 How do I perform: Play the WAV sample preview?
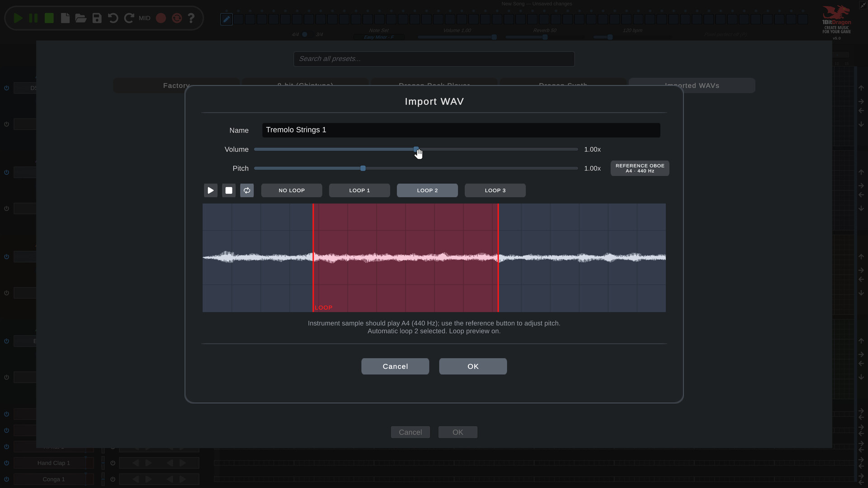click(x=211, y=190)
